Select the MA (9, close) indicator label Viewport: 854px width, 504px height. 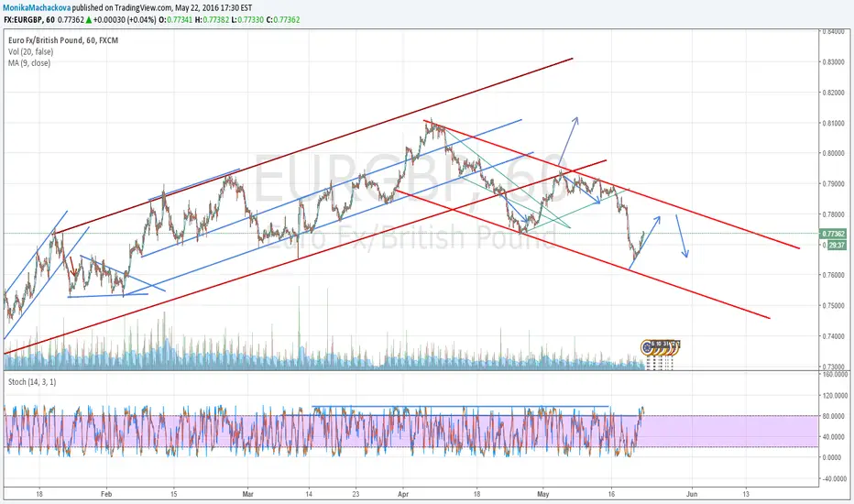pyautogui.click(x=29, y=63)
